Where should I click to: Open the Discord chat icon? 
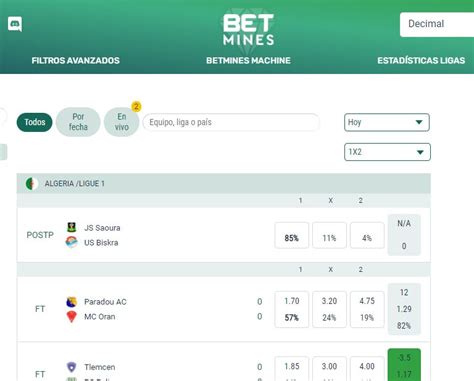[15, 24]
